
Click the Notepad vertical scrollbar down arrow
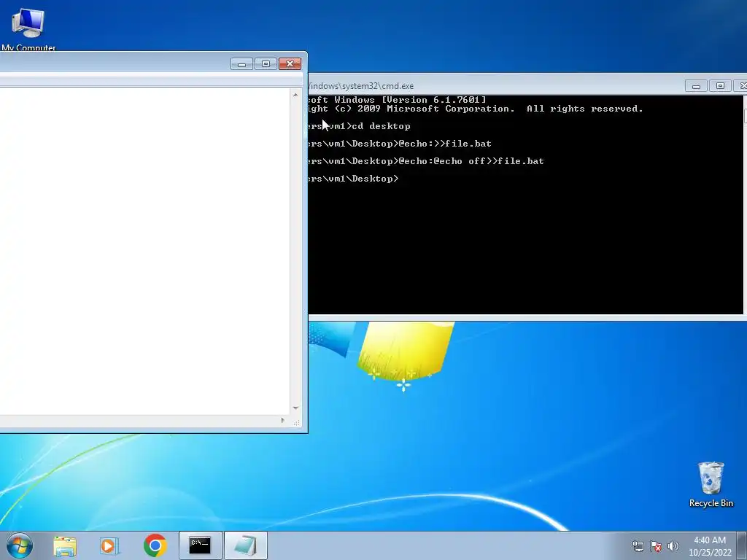pyautogui.click(x=295, y=408)
